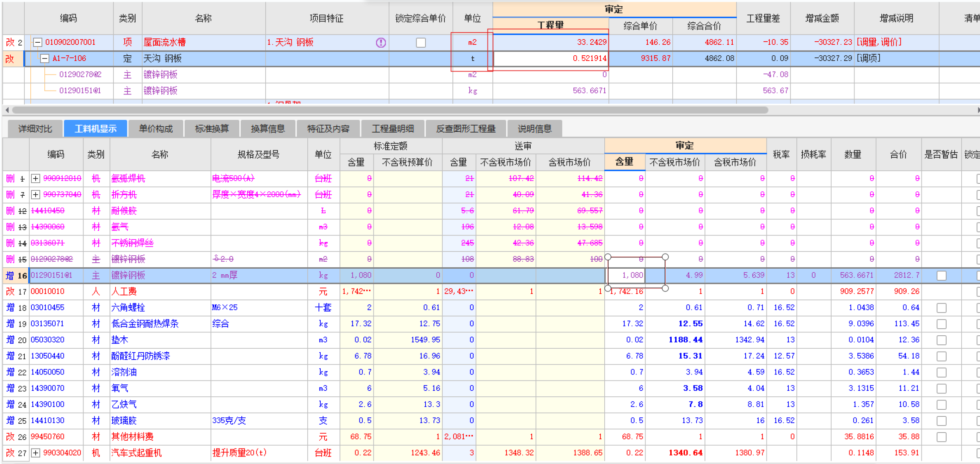
Task: Toggle 是否暂估 checkbox for 乙炔气
Action: (941, 404)
